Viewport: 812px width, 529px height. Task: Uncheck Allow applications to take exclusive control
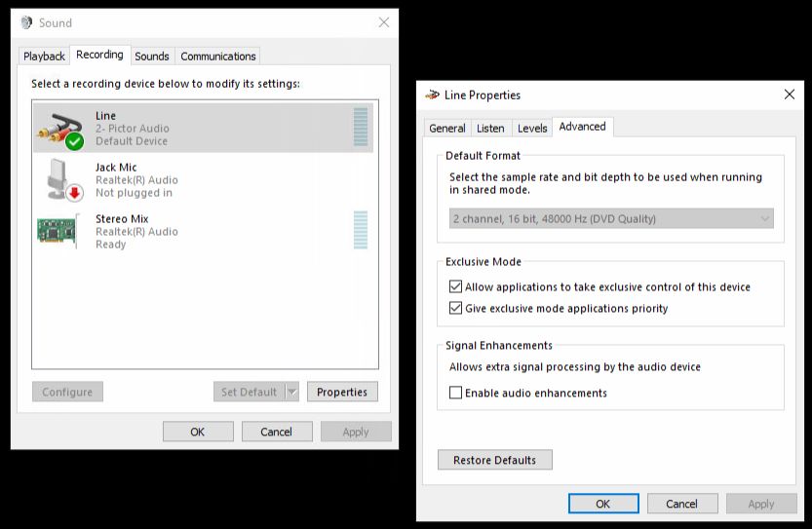pos(455,287)
